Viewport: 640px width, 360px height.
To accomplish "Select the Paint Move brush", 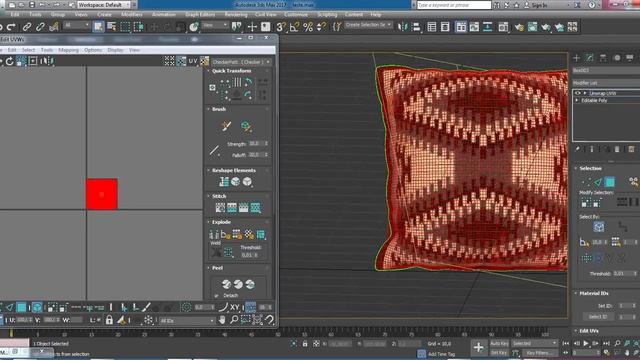I will tap(226, 126).
